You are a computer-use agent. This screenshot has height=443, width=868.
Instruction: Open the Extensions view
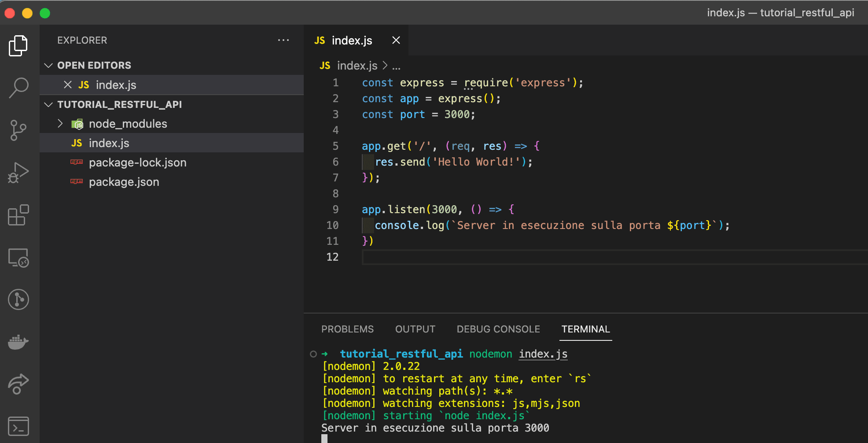coord(18,215)
